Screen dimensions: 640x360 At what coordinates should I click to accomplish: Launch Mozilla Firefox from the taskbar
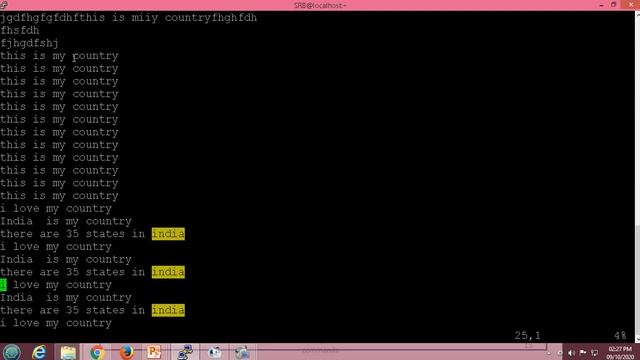pos(126,352)
